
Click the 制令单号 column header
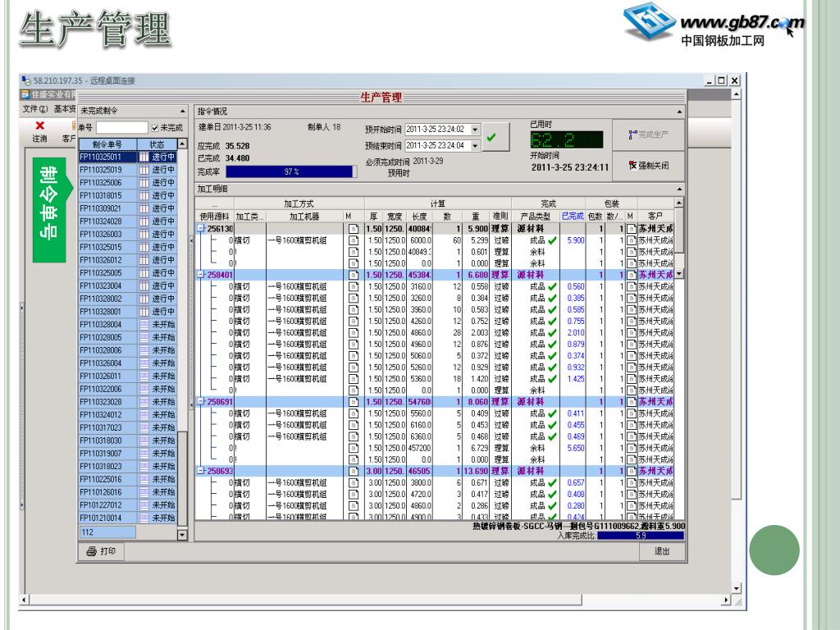click(x=107, y=144)
